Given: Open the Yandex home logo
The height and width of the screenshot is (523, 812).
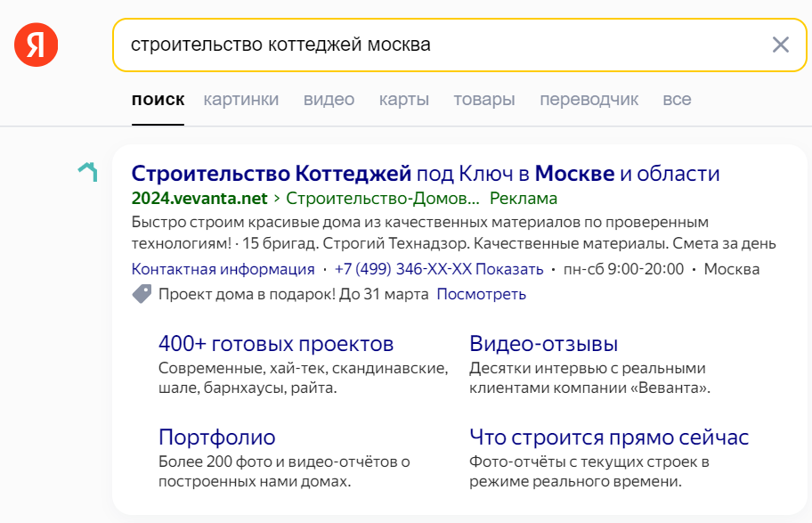Looking at the screenshot, I should tap(37, 45).
